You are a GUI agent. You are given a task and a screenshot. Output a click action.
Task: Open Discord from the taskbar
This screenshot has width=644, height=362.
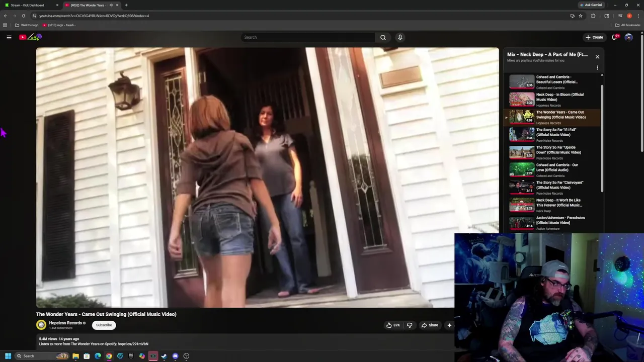[175, 356]
